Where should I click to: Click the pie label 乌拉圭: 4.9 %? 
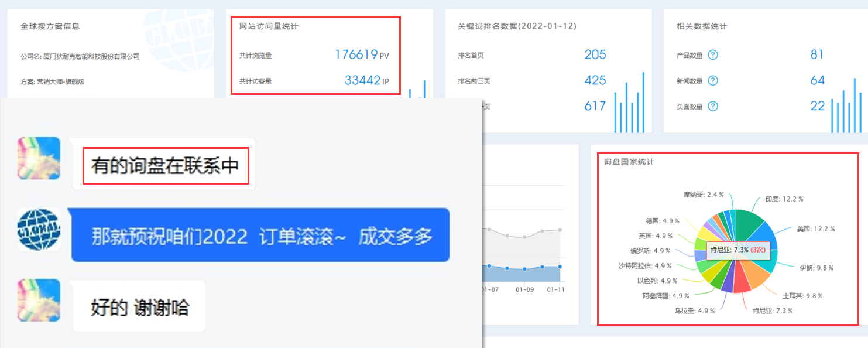(x=695, y=311)
